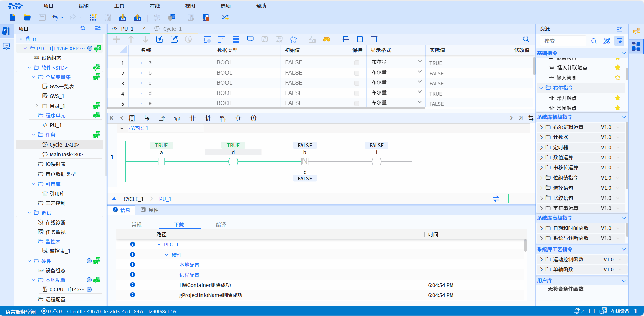Expand the 计数器 instruction group
The width and height of the screenshot is (644, 316).
pyautogui.click(x=541, y=137)
